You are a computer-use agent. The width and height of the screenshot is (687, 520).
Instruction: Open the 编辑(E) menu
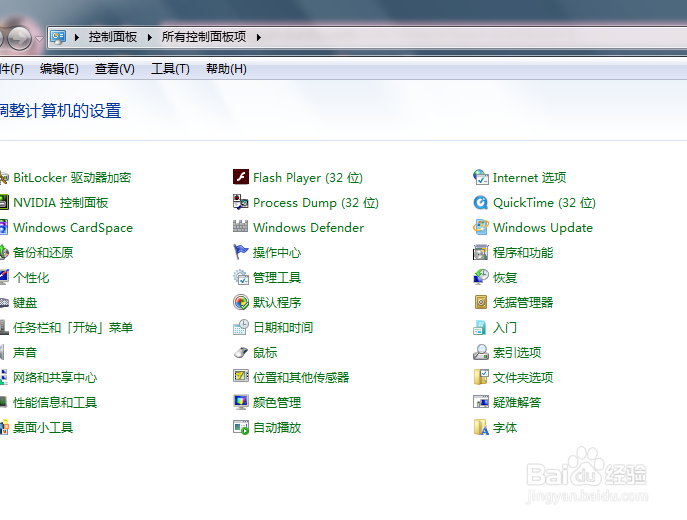[x=59, y=69]
